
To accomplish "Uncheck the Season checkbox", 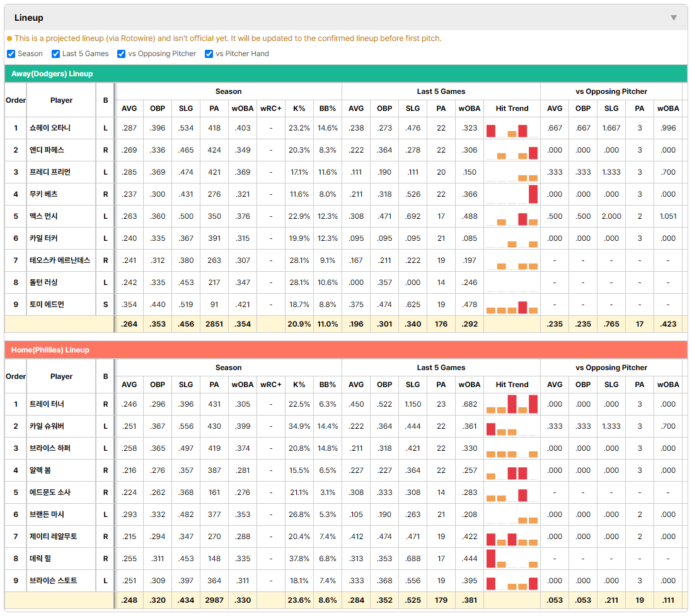I will (x=11, y=54).
